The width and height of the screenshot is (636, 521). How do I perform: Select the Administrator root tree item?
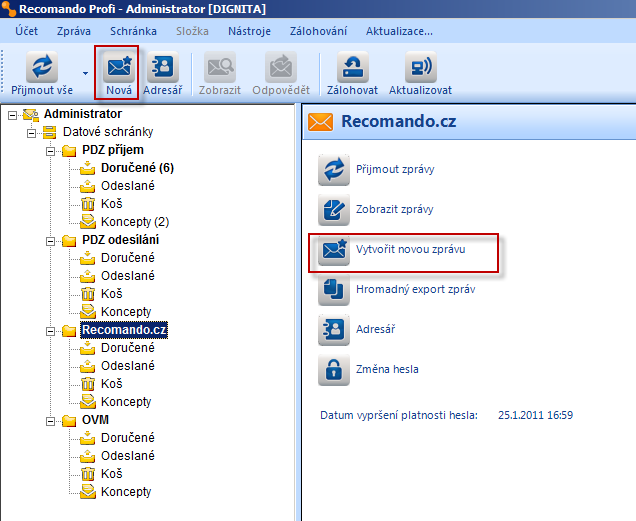[83, 114]
